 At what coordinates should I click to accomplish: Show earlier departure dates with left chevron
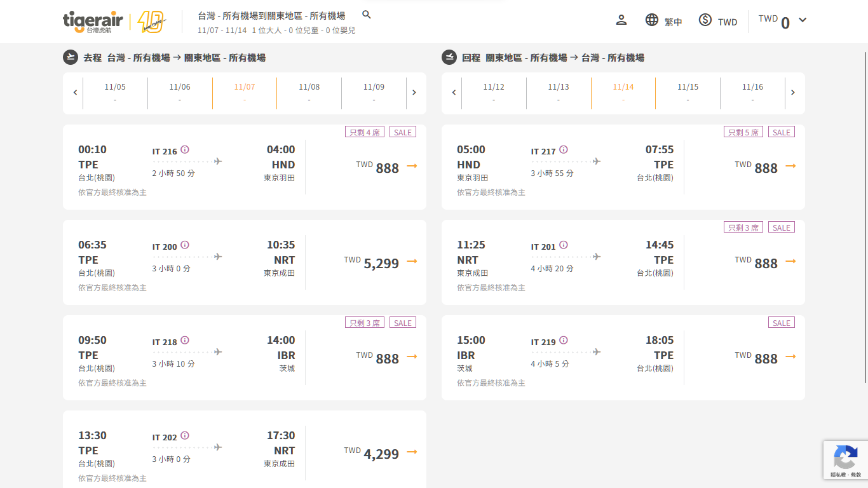pyautogui.click(x=75, y=93)
